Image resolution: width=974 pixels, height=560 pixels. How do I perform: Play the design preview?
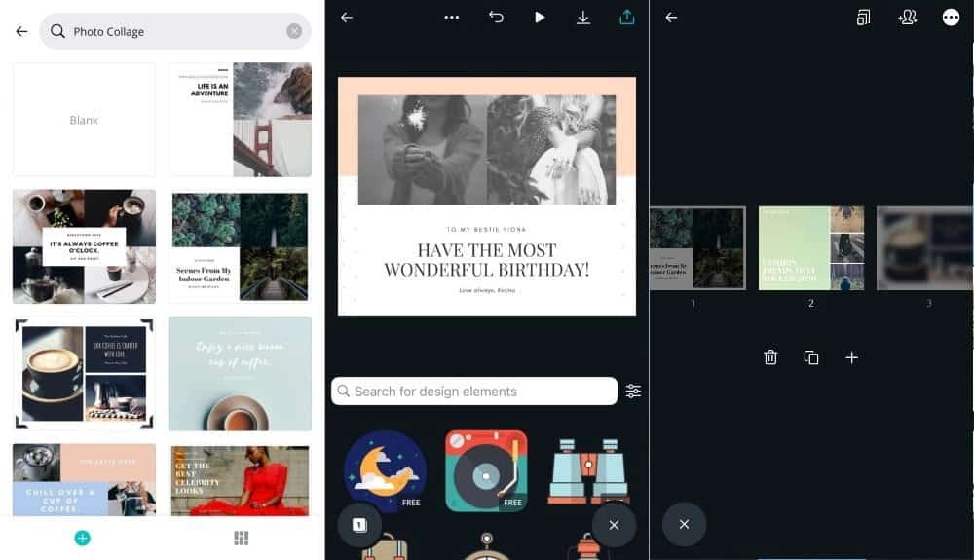click(x=540, y=18)
